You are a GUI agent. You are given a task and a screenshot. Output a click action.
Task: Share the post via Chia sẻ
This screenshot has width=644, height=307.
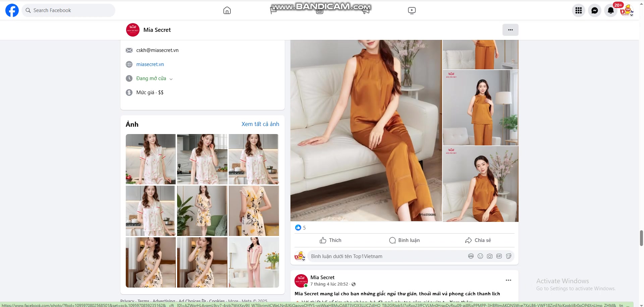tap(478, 240)
